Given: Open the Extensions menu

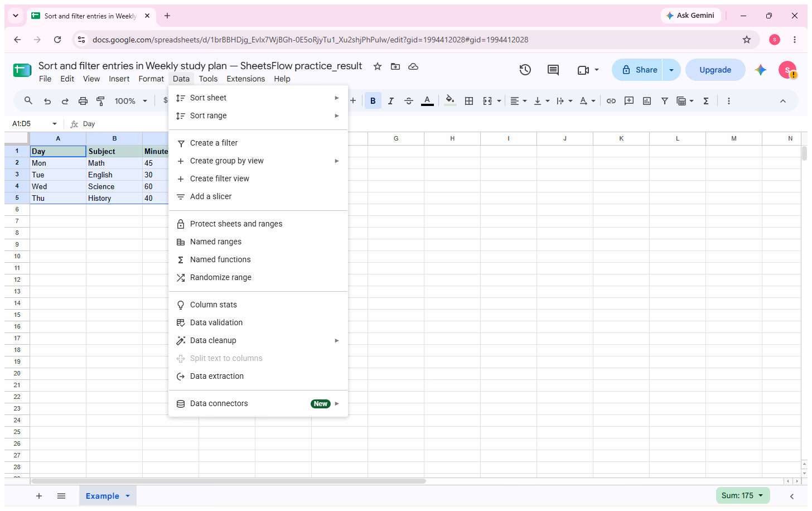Looking at the screenshot, I should (246, 79).
